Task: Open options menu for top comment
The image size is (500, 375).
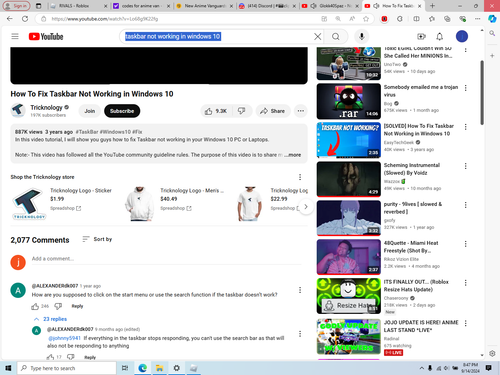Action: 300,290
